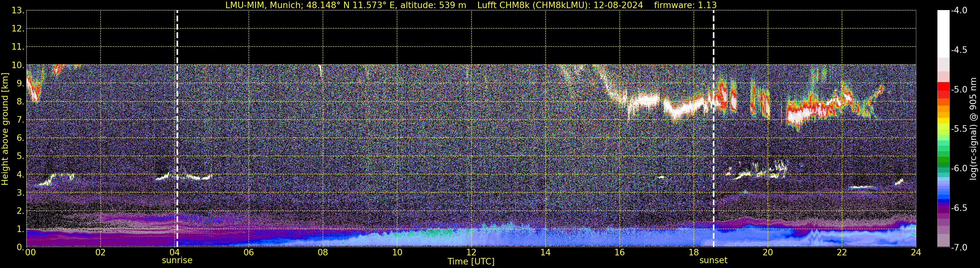
Task: Click the 'sunrise' label below the axis
Action: 177,261
